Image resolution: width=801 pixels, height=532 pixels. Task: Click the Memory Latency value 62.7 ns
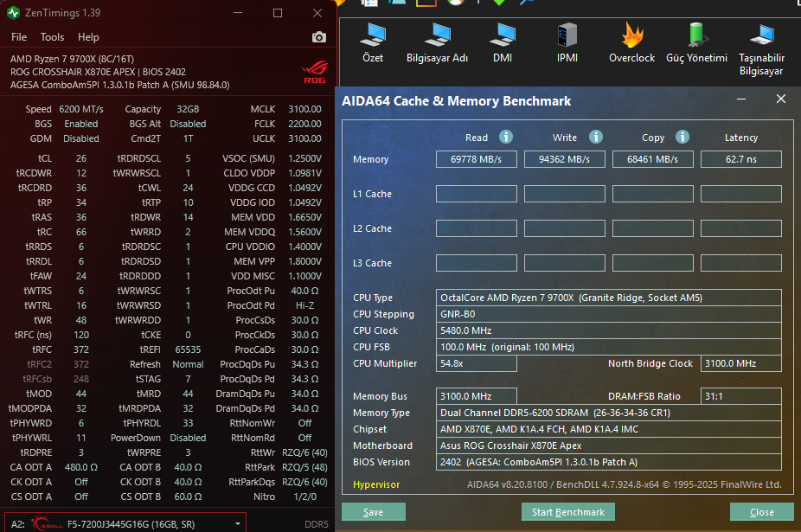coord(741,159)
